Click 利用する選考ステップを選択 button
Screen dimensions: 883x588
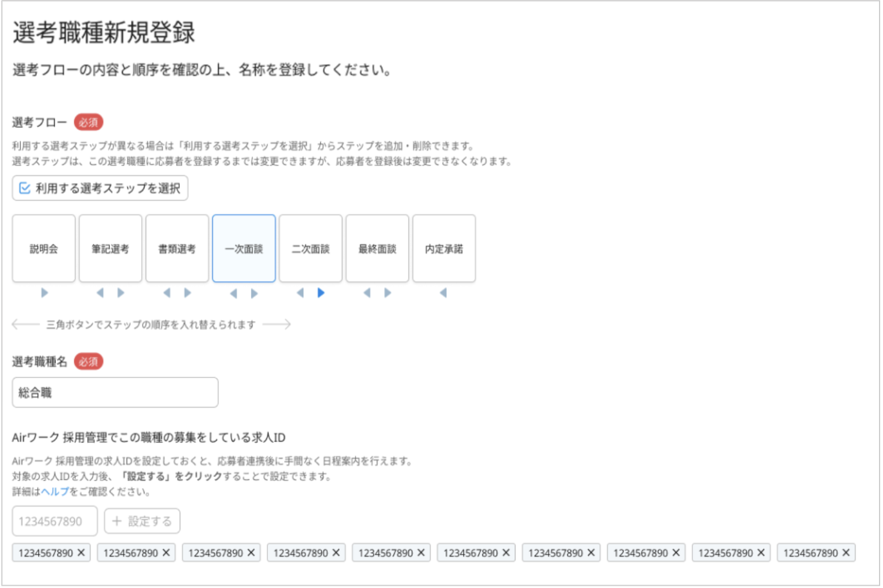click(100, 188)
